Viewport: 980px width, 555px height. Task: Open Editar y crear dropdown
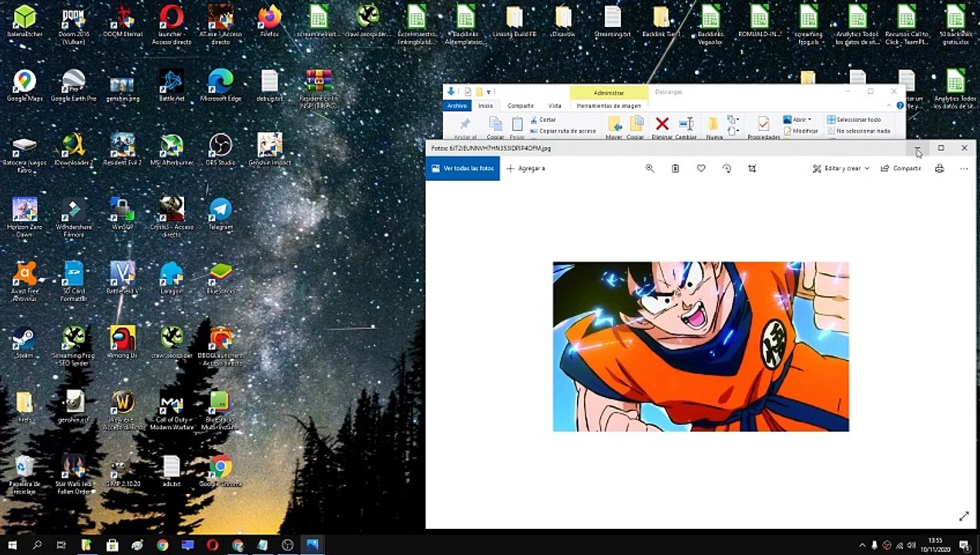tap(841, 168)
